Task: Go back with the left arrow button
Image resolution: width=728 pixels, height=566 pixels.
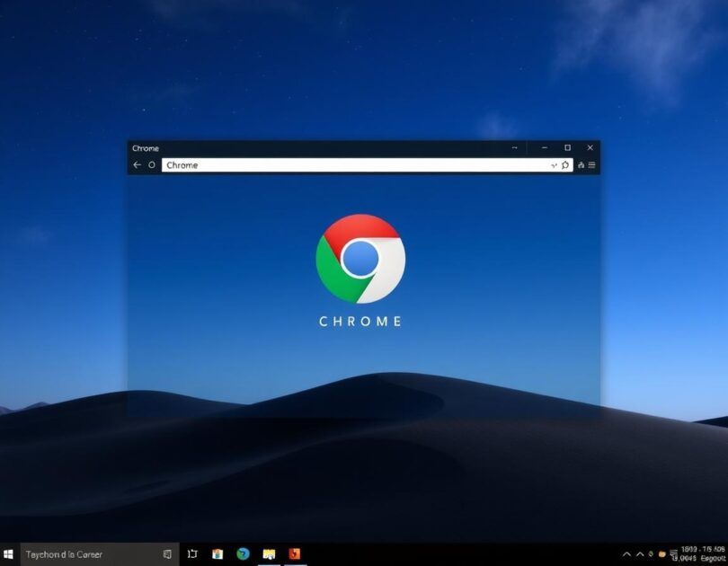Action: click(137, 164)
